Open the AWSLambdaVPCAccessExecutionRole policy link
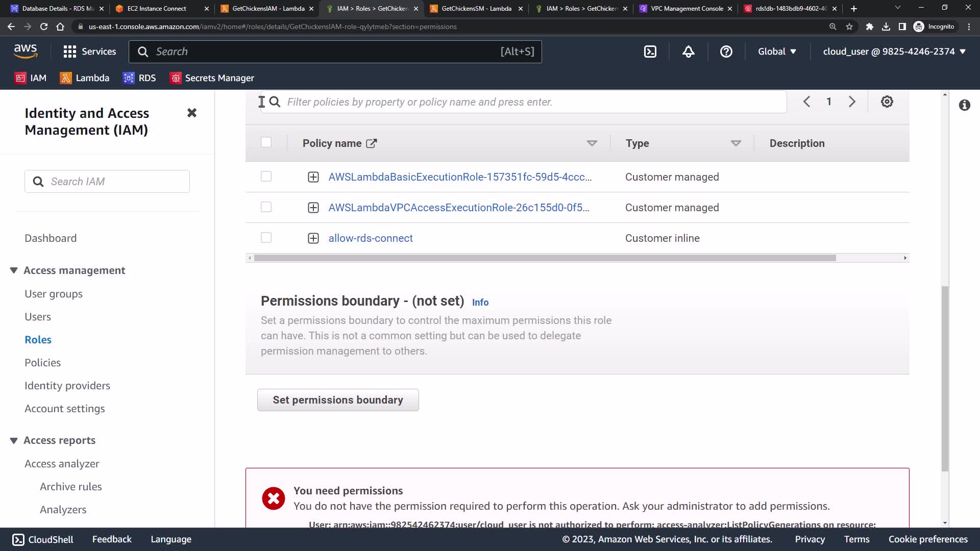The height and width of the screenshot is (551, 980). [x=458, y=208]
